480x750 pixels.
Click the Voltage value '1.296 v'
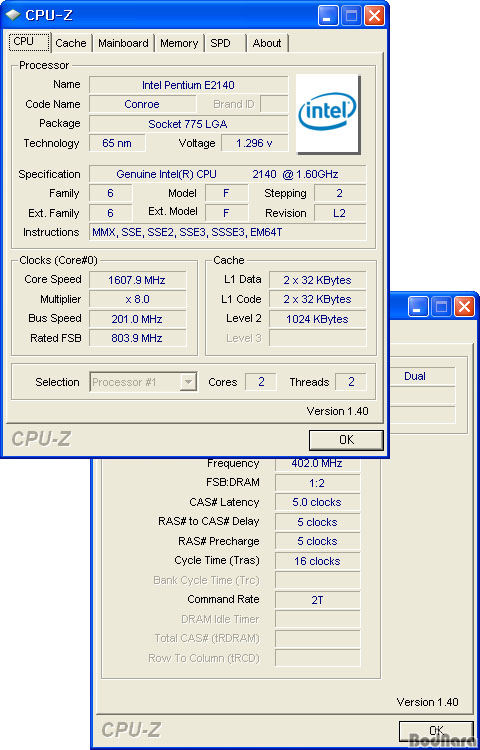tap(254, 143)
